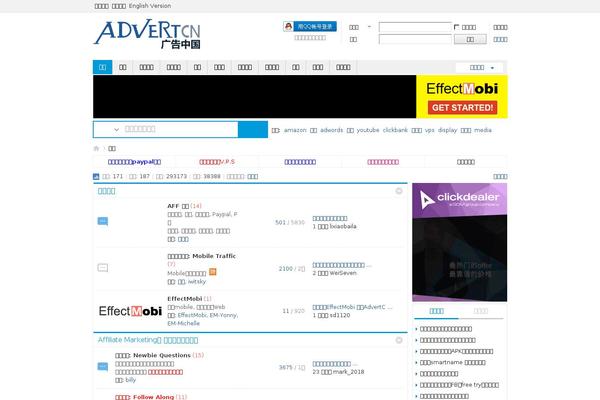
Task: Click the vps hot keyword link
Action: [x=430, y=130]
